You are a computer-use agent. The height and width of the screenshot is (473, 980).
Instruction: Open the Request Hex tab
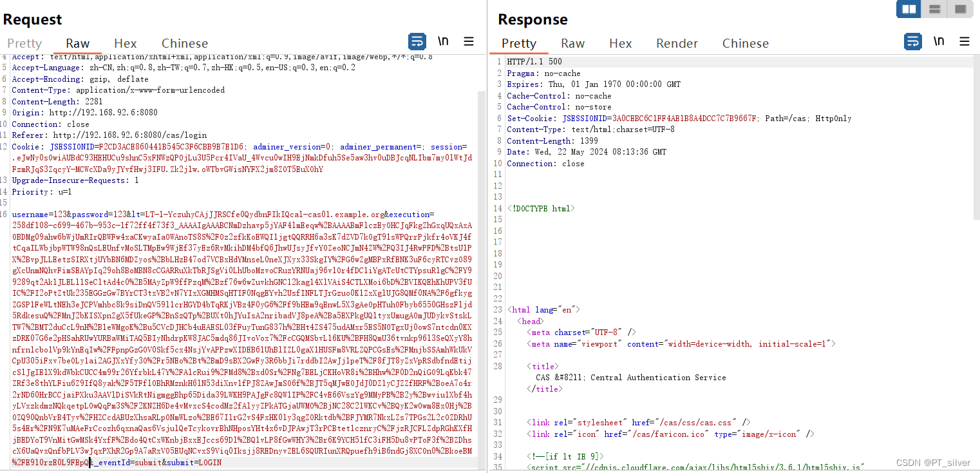[126, 43]
